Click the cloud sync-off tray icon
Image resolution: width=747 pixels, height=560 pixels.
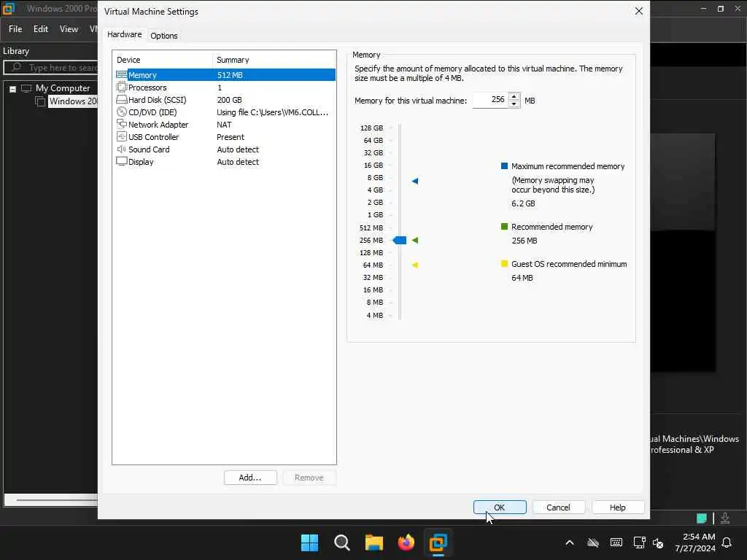592,542
